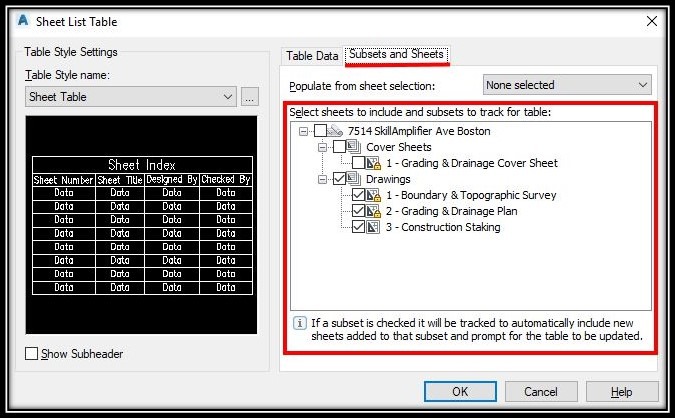Viewport: 675px width, 418px height.
Task: Click the locked sheet icon for Grading & Drainage Cover Sheet
Action: (373, 163)
